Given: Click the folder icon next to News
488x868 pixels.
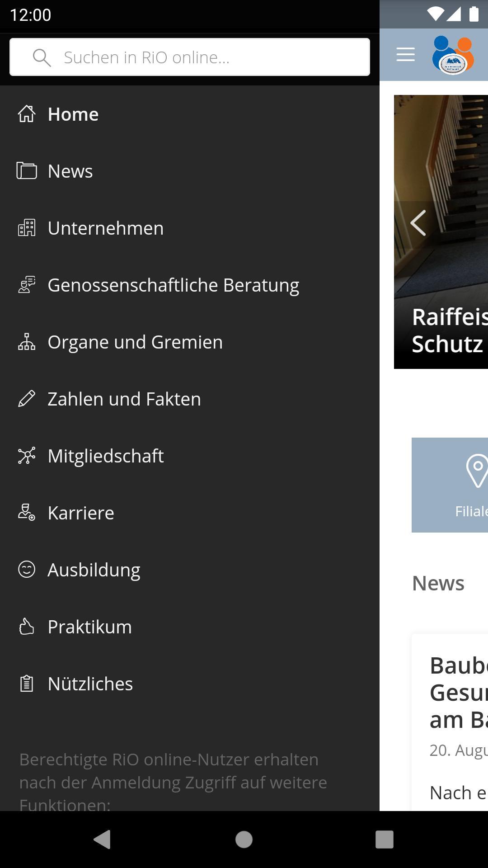Looking at the screenshot, I should [27, 171].
